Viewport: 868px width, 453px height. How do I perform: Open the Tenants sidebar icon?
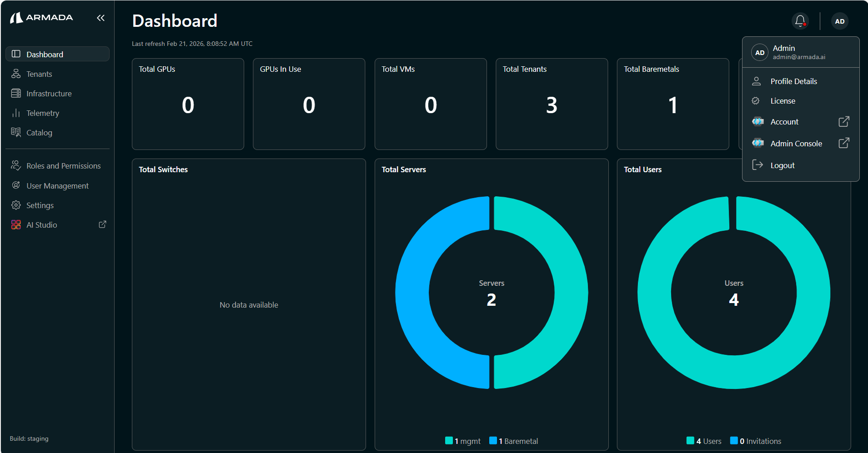pos(16,74)
